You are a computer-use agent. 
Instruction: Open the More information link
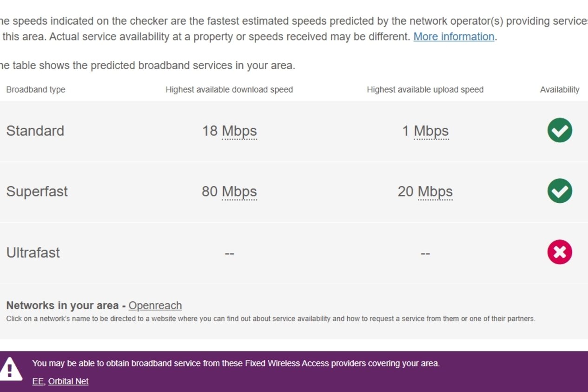(454, 37)
